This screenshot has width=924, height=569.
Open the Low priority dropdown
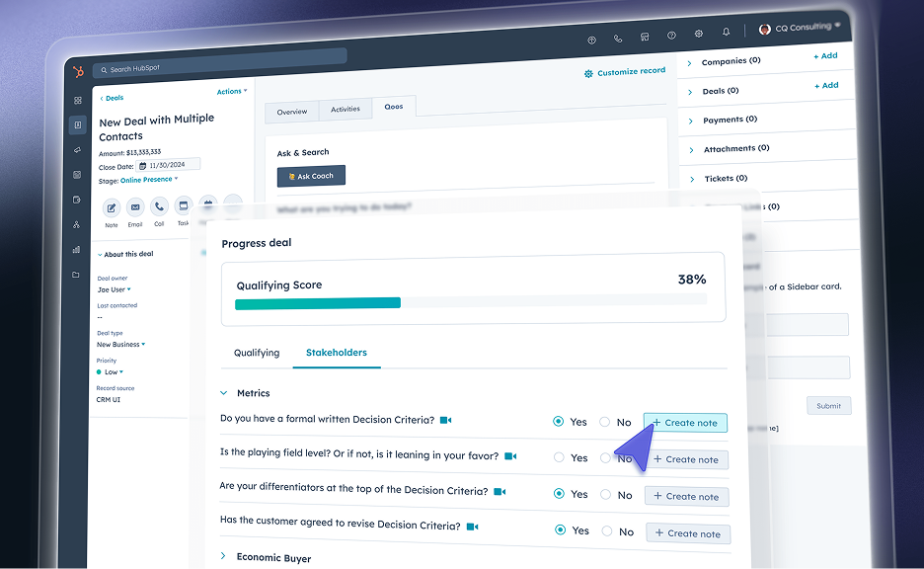pos(110,372)
